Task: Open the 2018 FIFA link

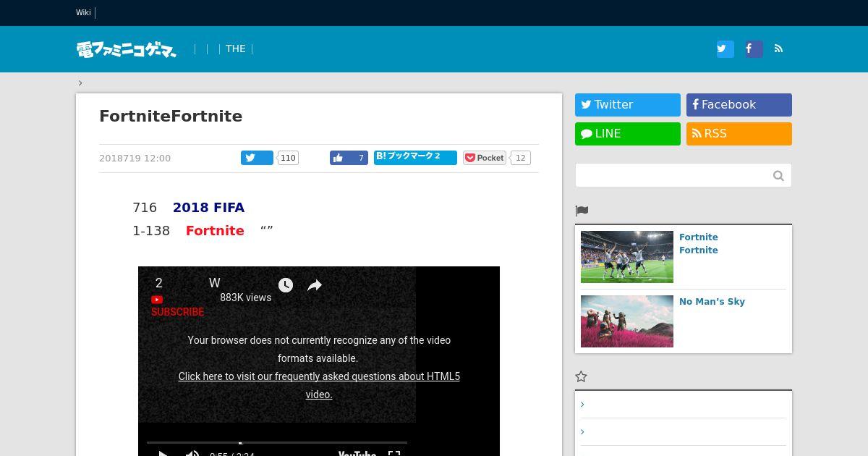Action: tap(208, 208)
